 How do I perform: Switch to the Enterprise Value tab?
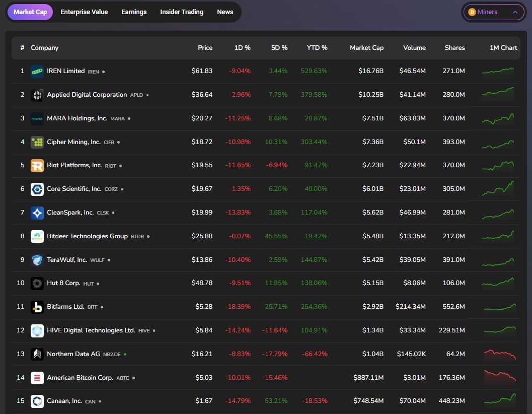84,12
